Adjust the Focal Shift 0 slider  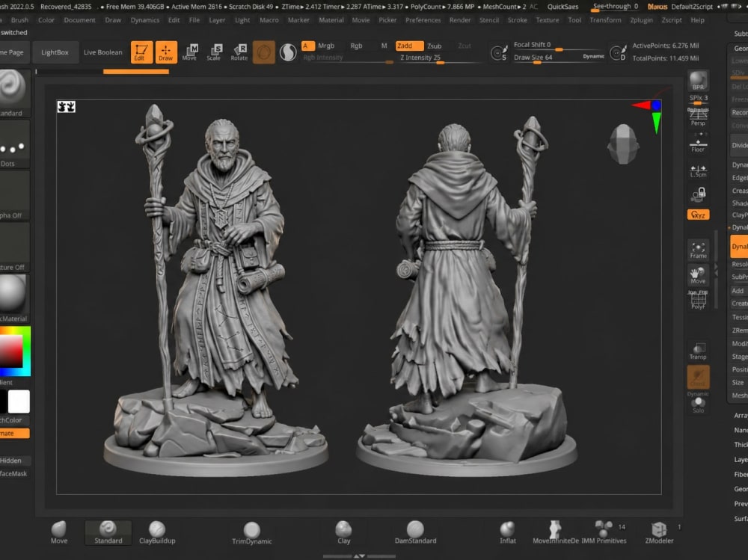(559, 45)
